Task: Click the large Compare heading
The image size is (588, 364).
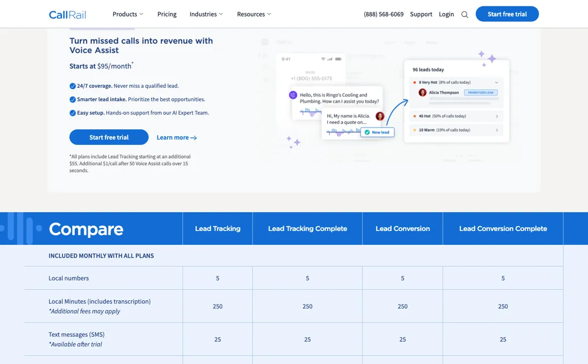Action: (x=86, y=229)
